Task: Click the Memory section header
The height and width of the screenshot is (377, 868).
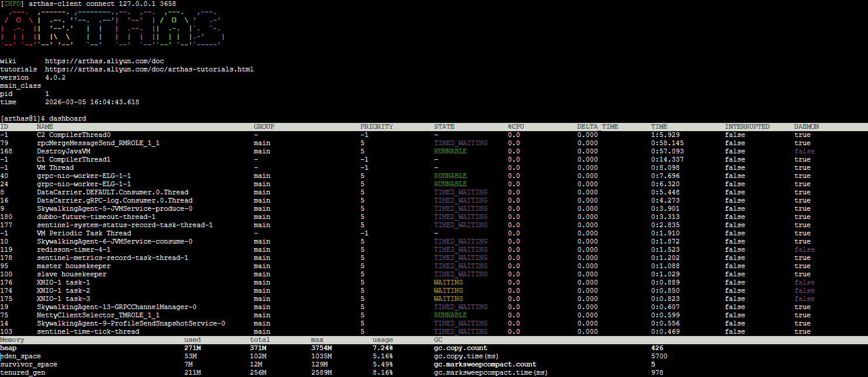Action: (12, 340)
